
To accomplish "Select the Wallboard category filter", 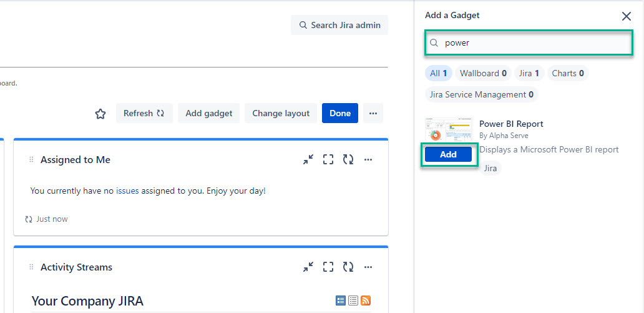I will [482, 73].
